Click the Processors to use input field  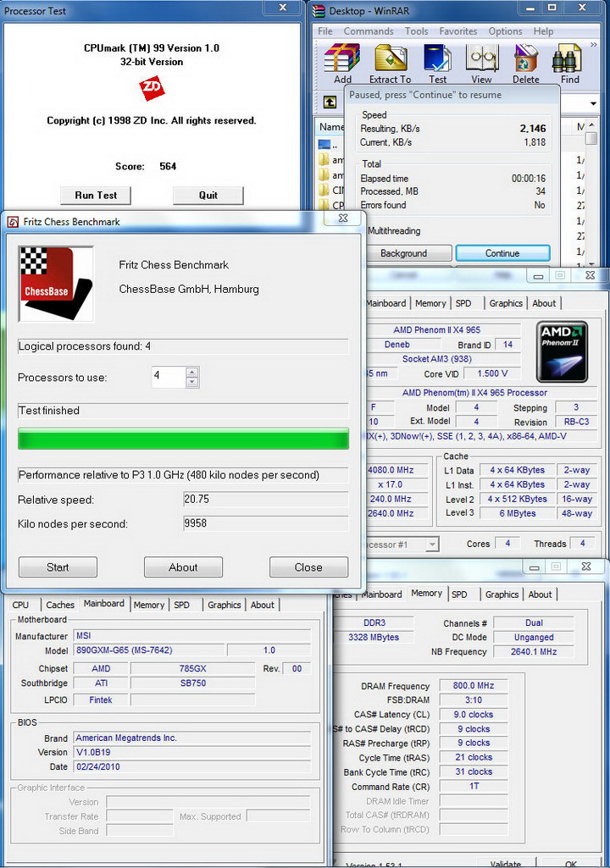(x=169, y=377)
